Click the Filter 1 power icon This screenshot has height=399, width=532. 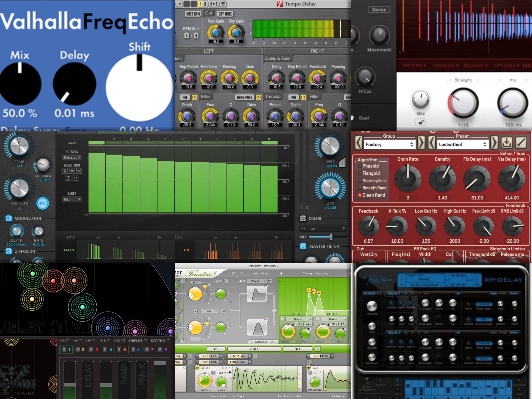(282, 319)
